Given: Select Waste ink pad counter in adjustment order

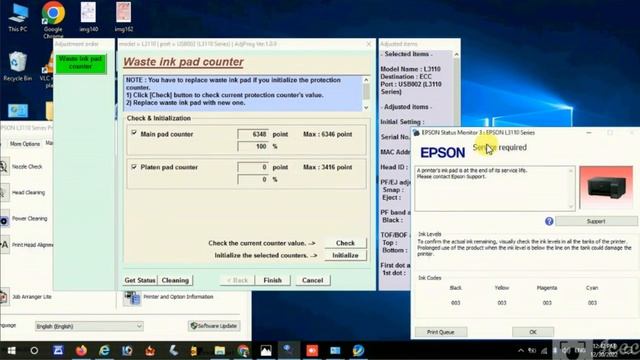Looking at the screenshot, I should coord(81,63).
